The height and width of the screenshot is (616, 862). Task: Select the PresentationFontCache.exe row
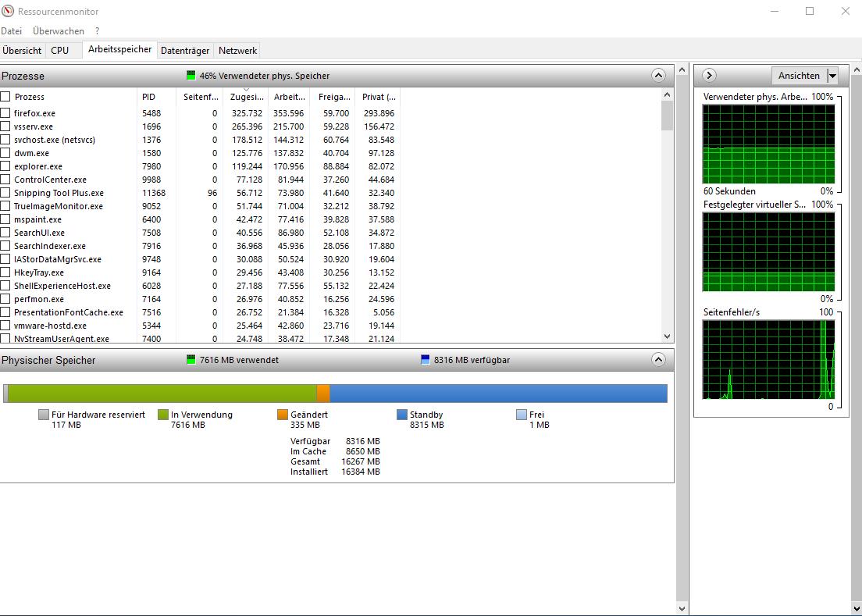(x=199, y=312)
